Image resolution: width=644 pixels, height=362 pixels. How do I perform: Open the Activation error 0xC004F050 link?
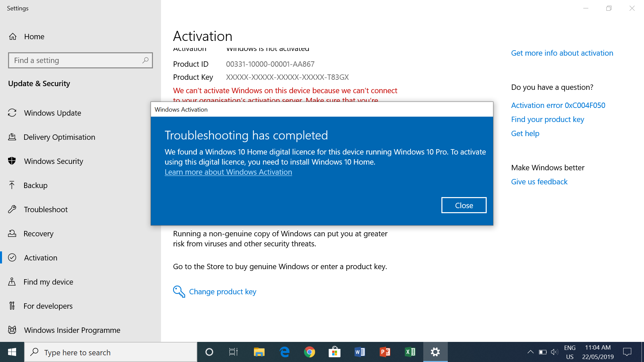[x=558, y=105]
